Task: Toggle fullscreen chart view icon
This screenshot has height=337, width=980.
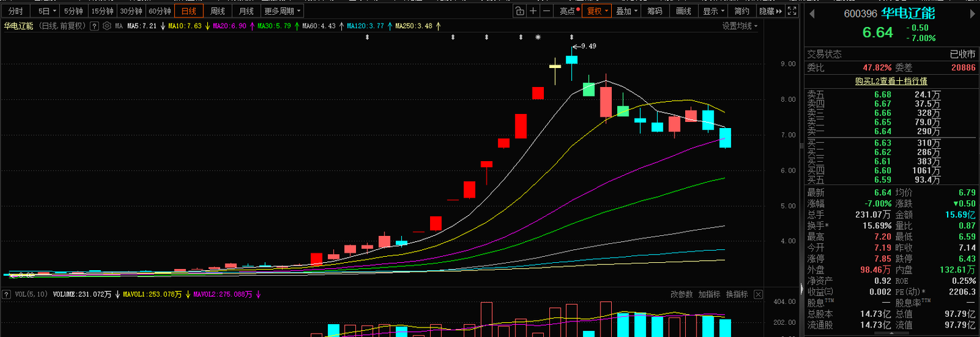Action: pos(792,11)
